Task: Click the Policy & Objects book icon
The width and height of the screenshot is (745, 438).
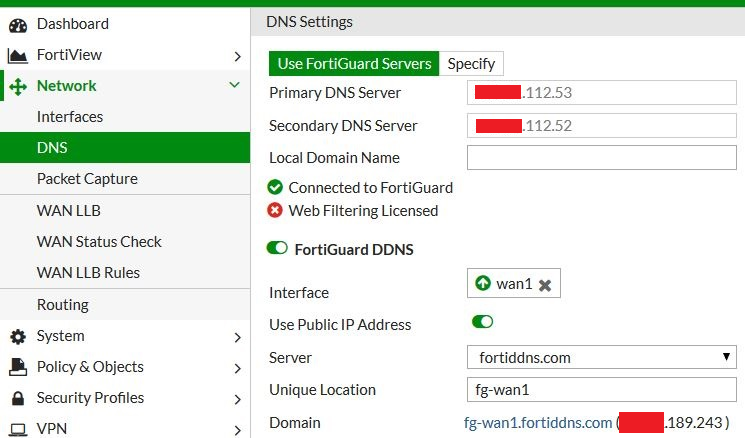Action: coord(17,367)
